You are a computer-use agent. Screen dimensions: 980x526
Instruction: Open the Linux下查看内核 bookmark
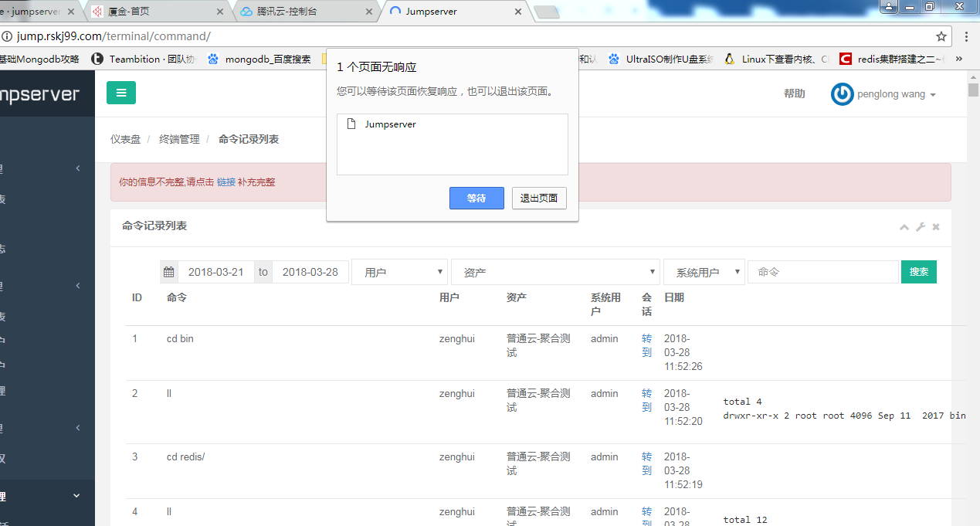777,59
